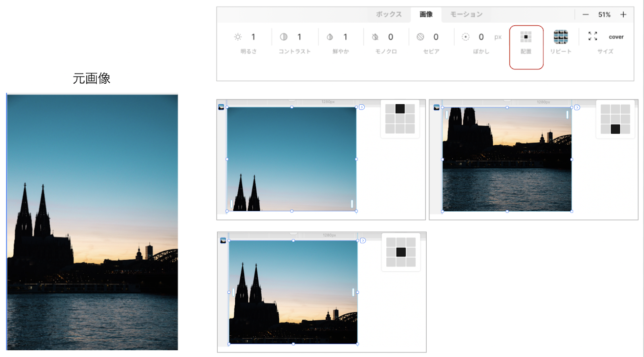644x357 pixels.
Task: Select the sepia value above セピア
Action: point(436,37)
